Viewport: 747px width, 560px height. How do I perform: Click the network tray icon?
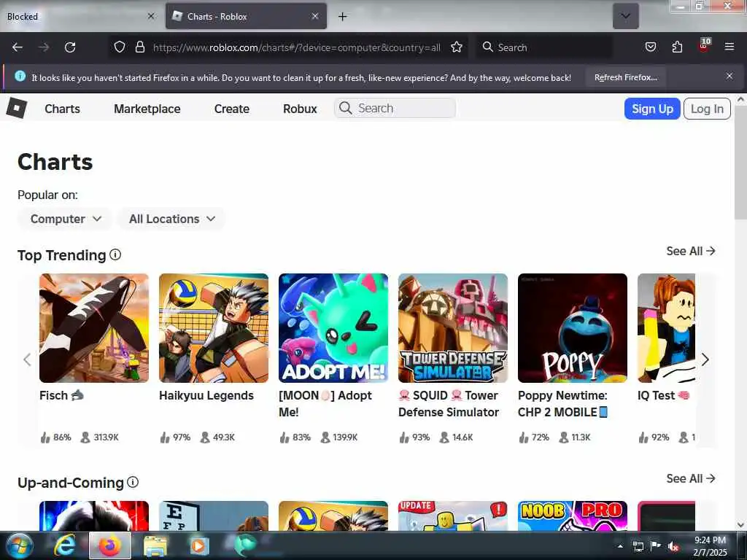click(638, 546)
